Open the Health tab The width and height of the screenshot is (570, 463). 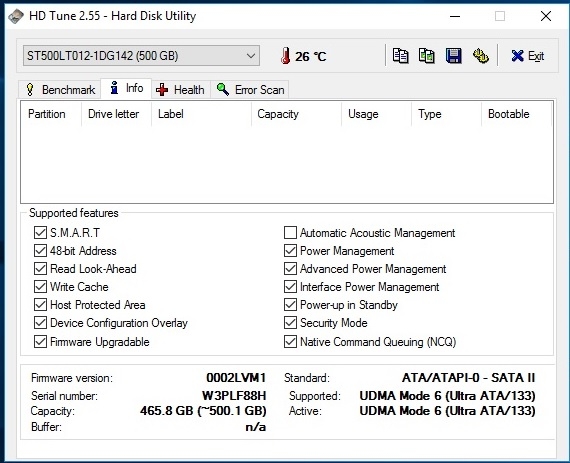(x=181, y=89)
